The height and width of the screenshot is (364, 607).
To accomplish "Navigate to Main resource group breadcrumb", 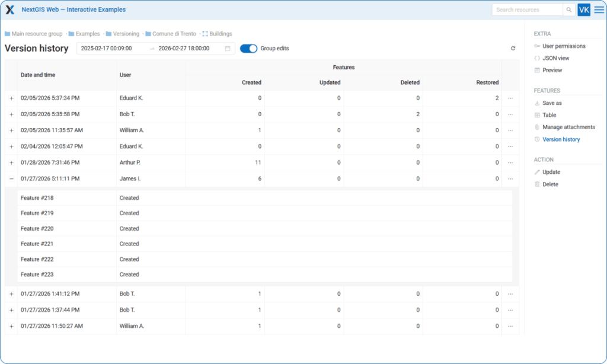I will pyautogui.click(x=37, y=34).
